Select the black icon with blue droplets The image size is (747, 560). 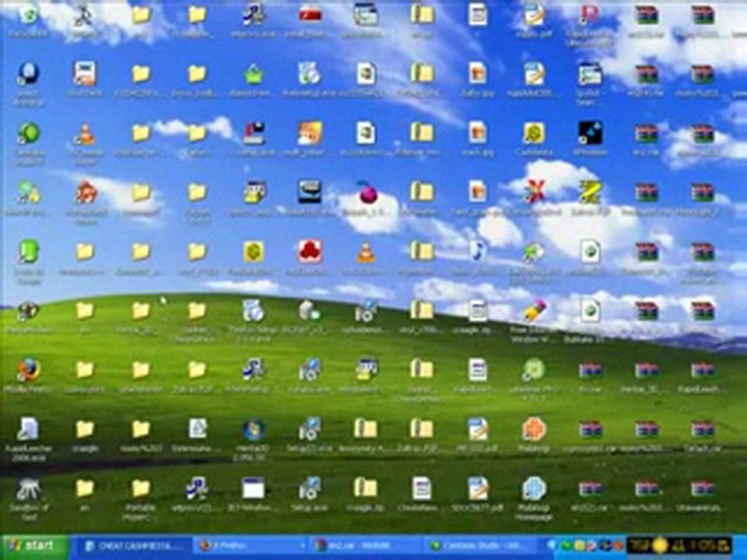coord(591,133)
